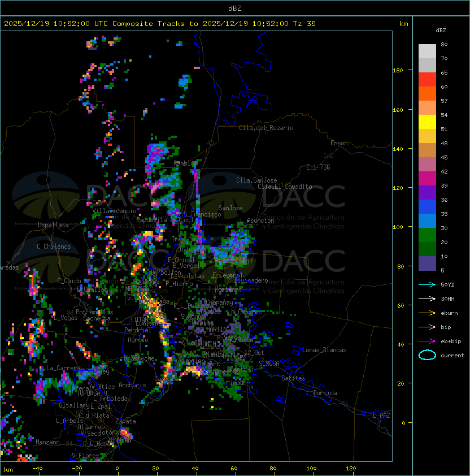The height and width of the screenshot is (476, 470).
Task: Click the Potrerillos place label
Action: click(94, 312)
